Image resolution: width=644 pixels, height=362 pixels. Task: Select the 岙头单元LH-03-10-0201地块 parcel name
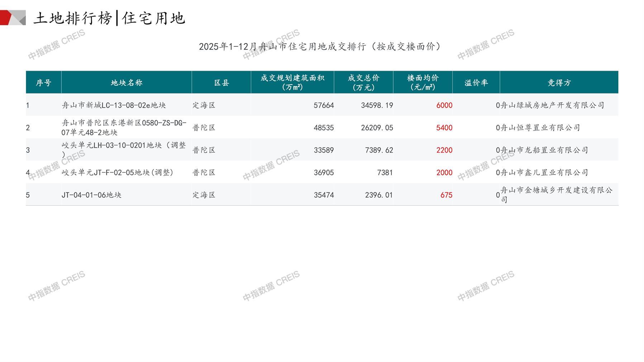click(124, 149)
